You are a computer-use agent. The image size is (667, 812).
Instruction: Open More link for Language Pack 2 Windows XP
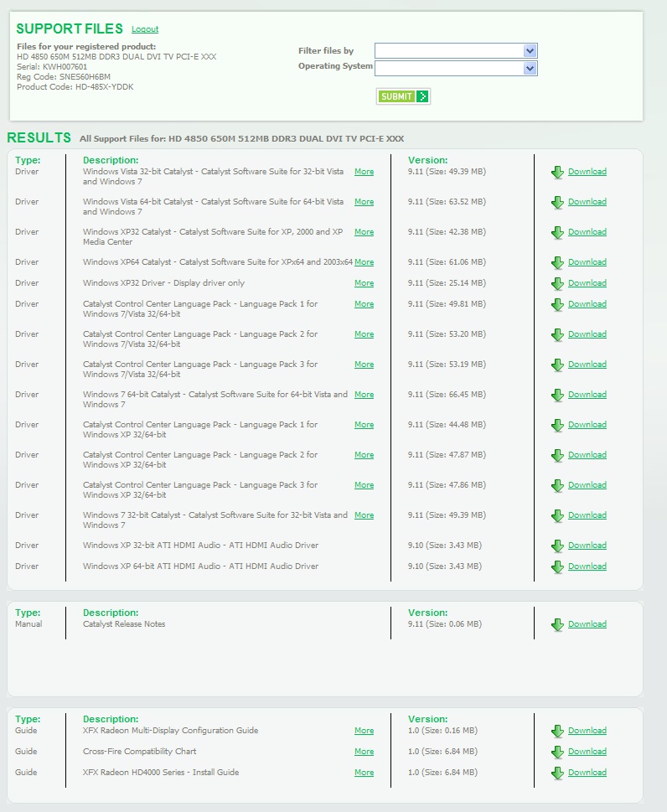(364, 455)
